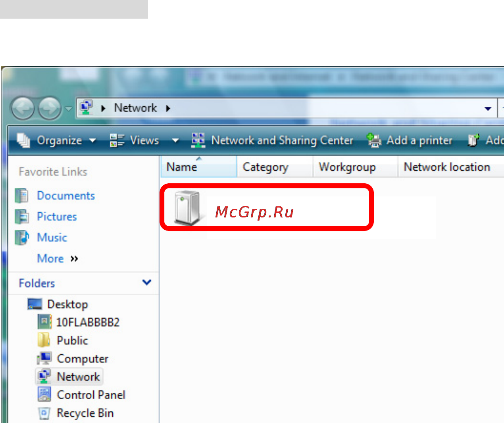Select Computer in folder tree
The image size is (504, 423).
pyautogui.click(x=83, y=358)
